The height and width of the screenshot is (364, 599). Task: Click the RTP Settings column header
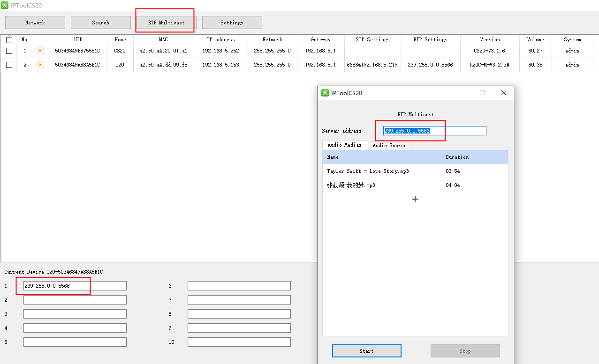pyautogui.click(x=430, y=40)
